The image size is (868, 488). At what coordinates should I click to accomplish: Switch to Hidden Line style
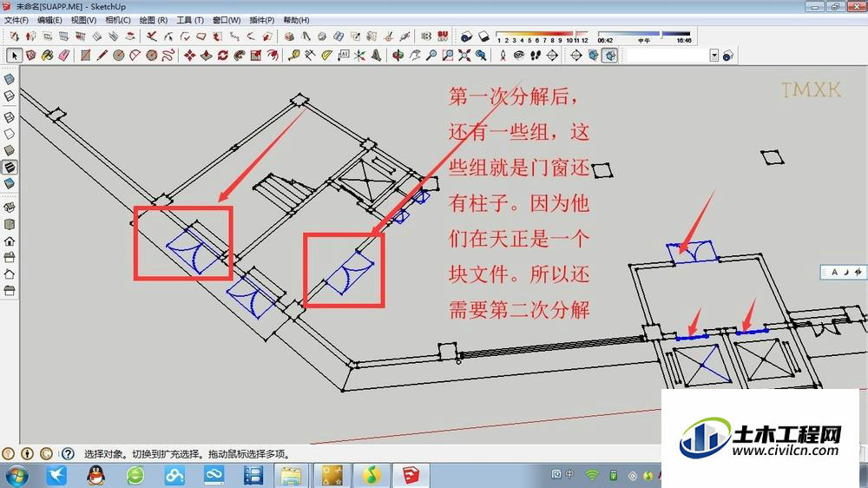10,134
